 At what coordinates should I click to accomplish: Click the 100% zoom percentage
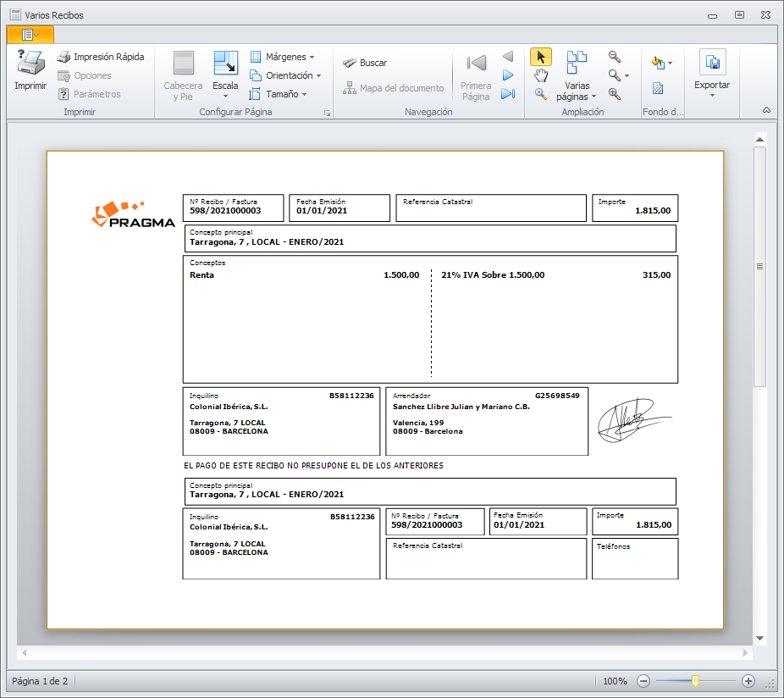(x=615, y=681)
